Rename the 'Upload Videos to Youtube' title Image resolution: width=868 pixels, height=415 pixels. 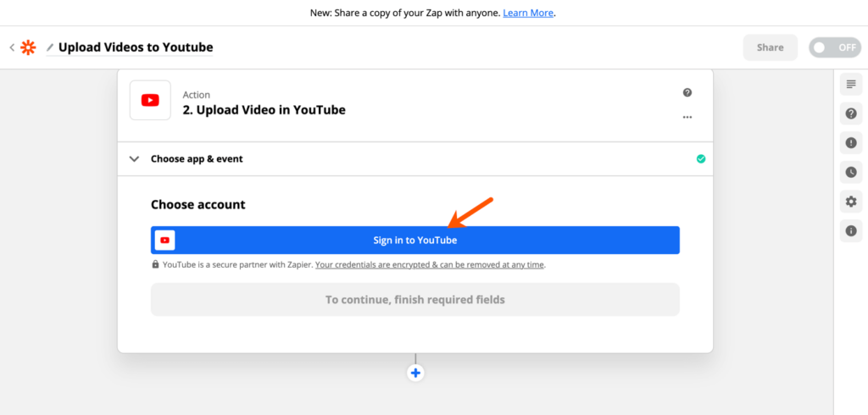(136, 47)
